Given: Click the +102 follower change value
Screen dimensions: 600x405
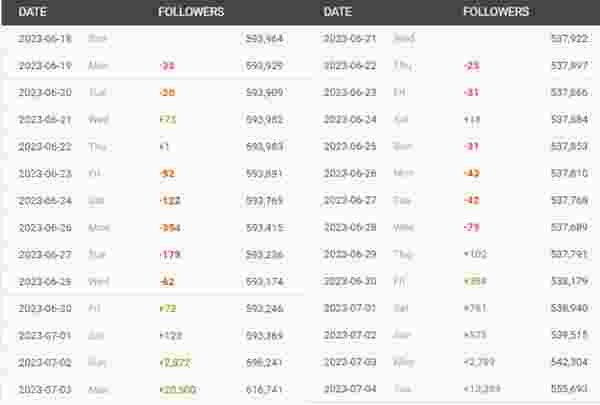Looking at the screenshot, I should click(475, 254).
